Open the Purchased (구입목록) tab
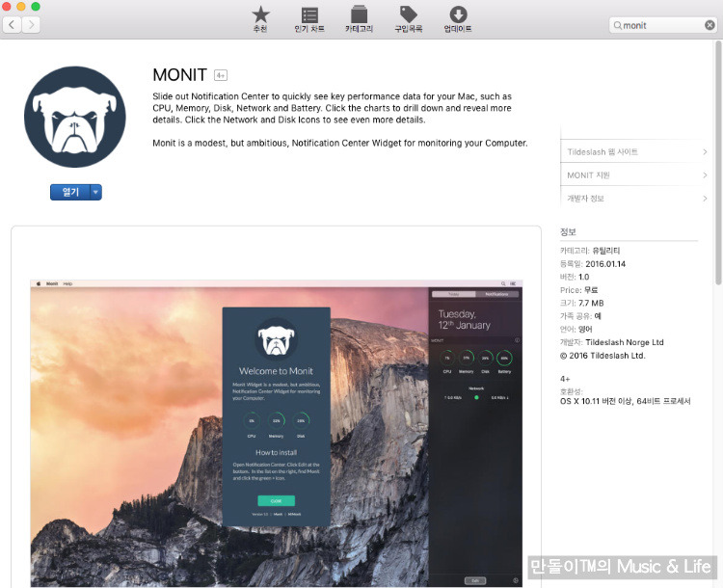The height and width of the screenshot is (588, 723). (408, 19)
